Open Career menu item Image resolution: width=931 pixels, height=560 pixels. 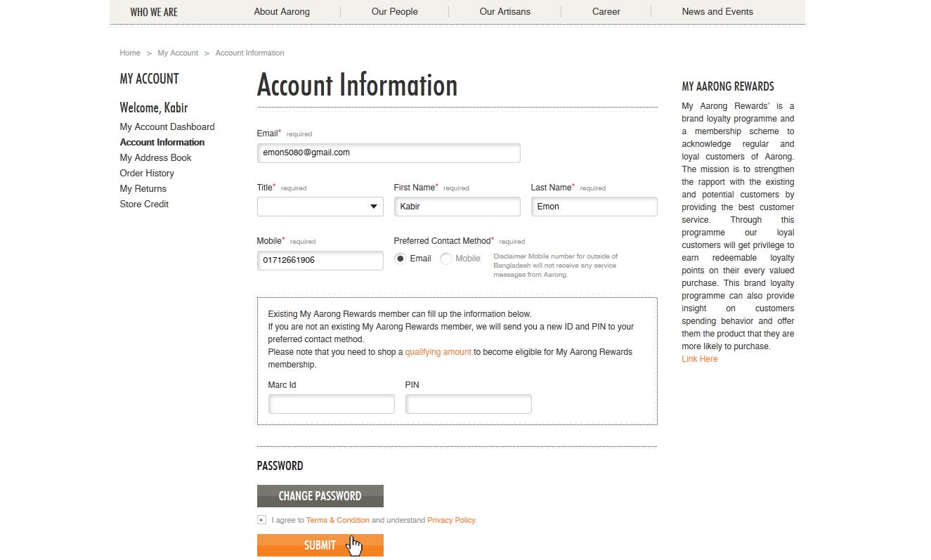tap(606, 11)
